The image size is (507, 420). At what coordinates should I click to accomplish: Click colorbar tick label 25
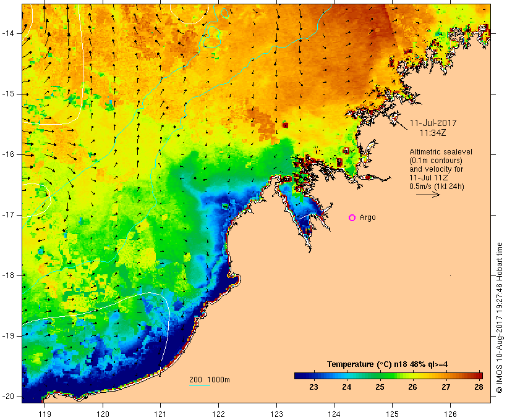pos(380,387)
